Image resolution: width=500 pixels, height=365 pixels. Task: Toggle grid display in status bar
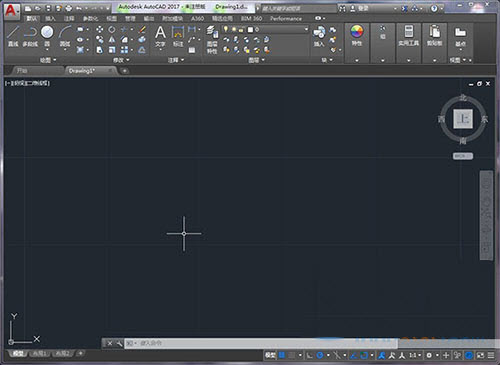[x=282, y=356]
